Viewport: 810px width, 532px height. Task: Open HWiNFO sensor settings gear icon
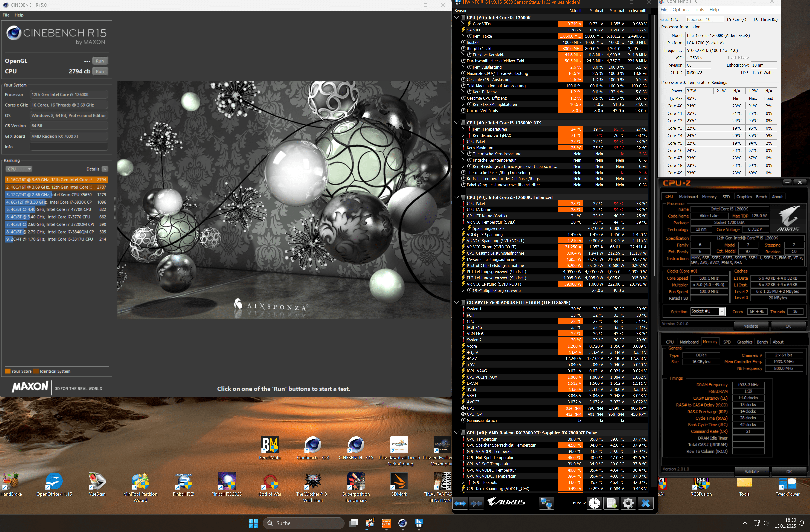pos(628,503)
